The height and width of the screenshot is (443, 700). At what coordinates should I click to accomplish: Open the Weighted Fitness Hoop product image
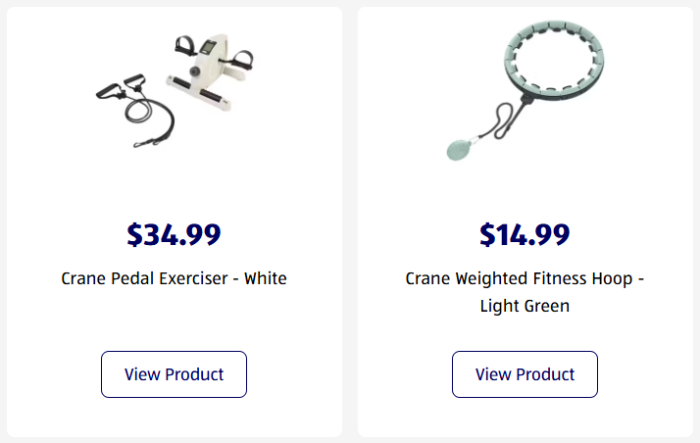point(523,92)
